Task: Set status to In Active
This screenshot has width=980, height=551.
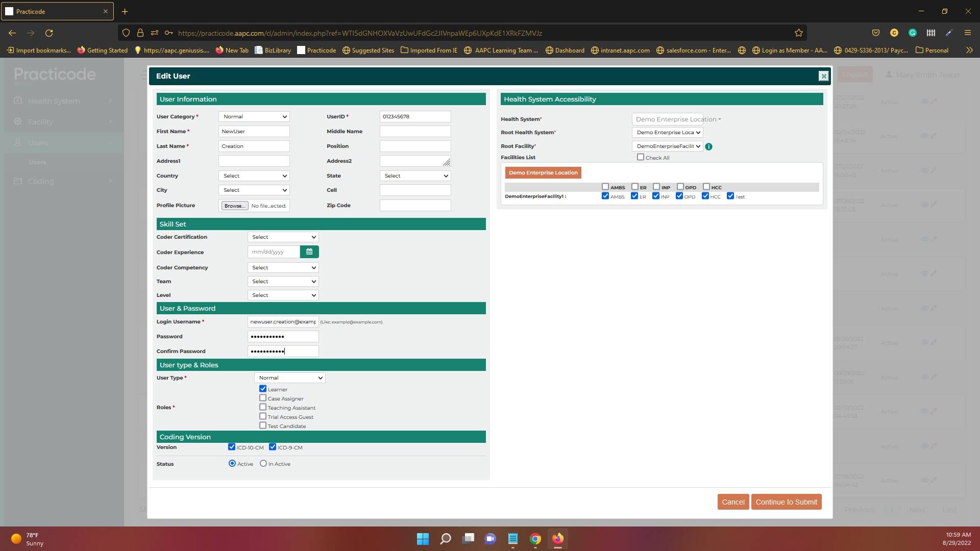Action: click(x=263, y=464)
